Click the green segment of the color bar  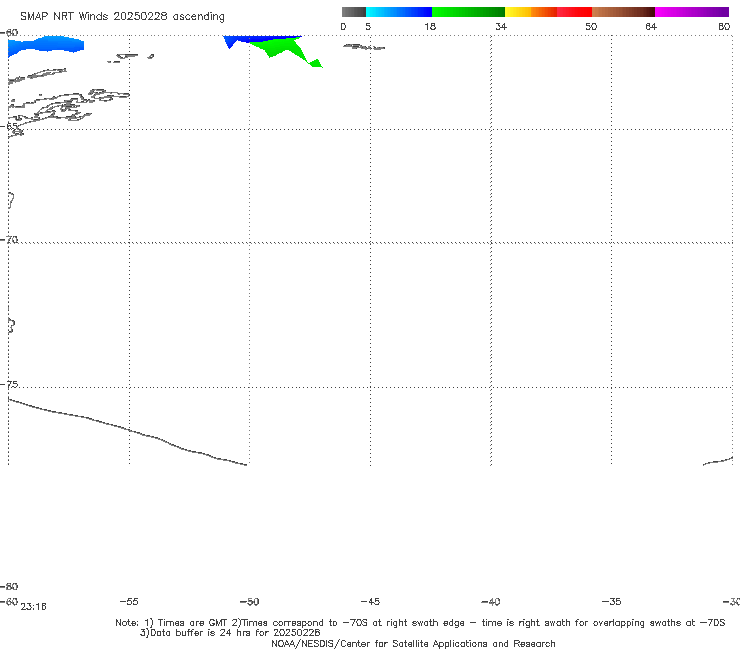tap(468, 12)
